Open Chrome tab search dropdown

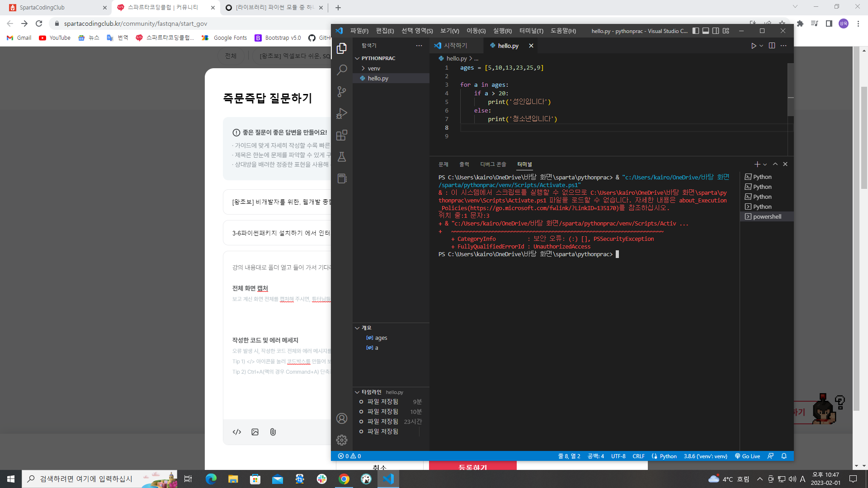point(795,7)
